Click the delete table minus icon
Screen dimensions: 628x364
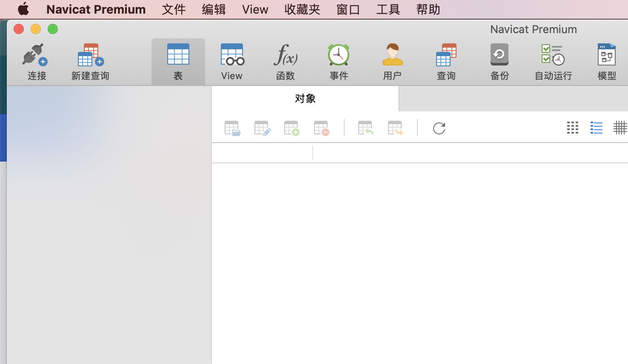(322, 128)
